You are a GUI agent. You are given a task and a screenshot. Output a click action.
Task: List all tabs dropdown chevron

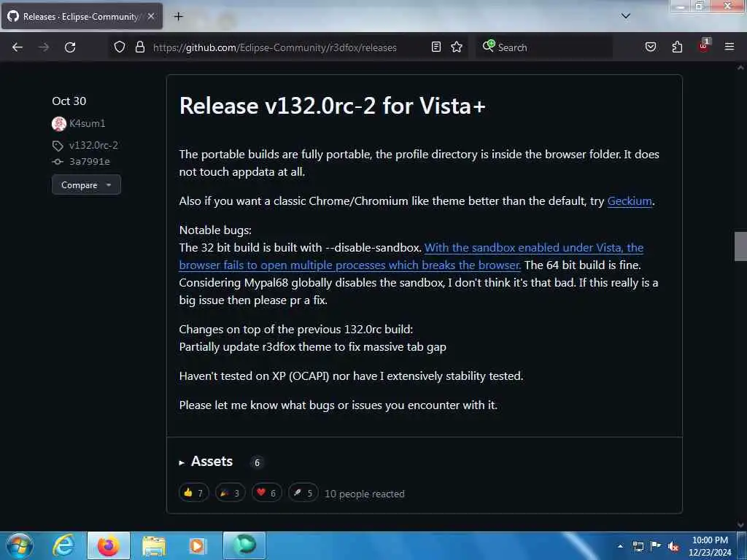pyautogui.click(x=625, y=16)
